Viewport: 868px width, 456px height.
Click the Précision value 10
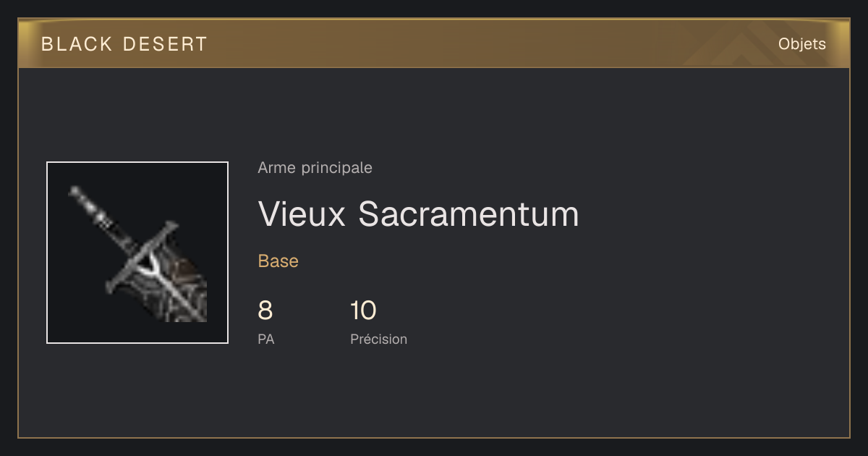tap(363, 311)
